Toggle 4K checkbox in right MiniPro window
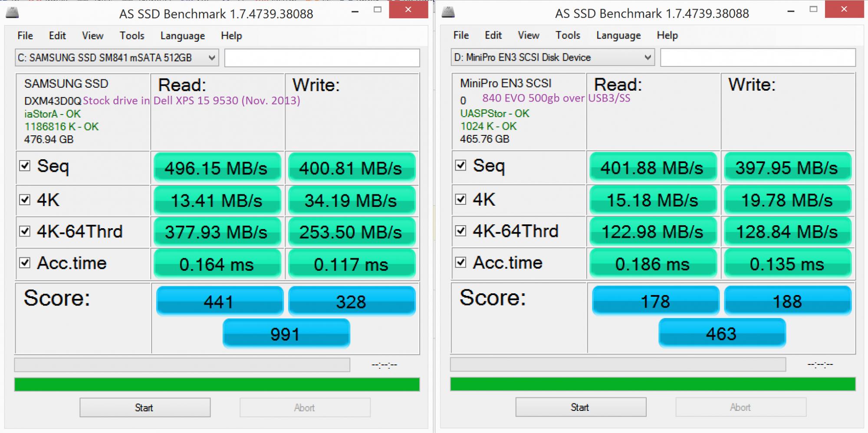This screenshot has width=868, height=433. 460,199
